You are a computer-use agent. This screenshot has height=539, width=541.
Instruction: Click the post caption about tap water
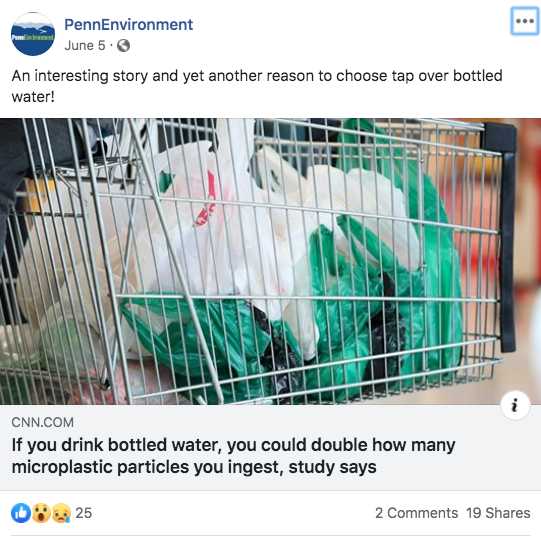click(x=257, y=86)
